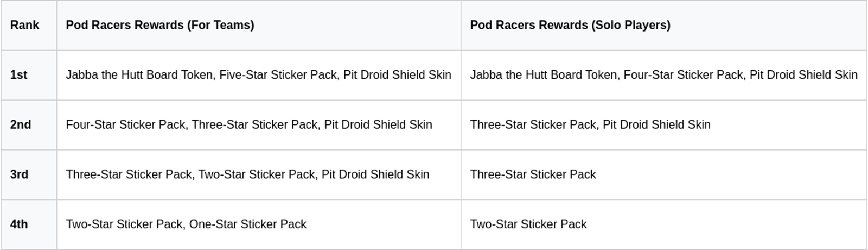Screen dimensions: 868x250
Task: Click the solo Four-Star Sticker Pack text
Action: coord(683,75)
